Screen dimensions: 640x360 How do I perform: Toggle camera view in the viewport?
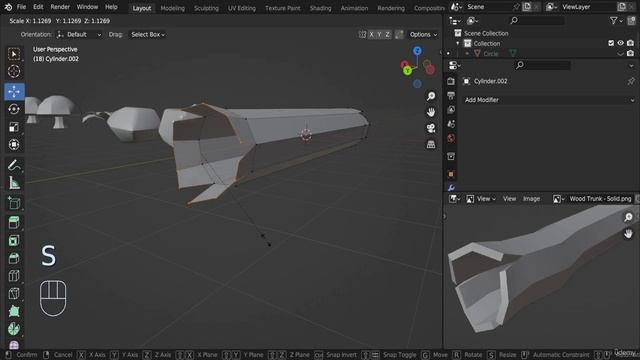pyautogui.click(x=431, y=128)
